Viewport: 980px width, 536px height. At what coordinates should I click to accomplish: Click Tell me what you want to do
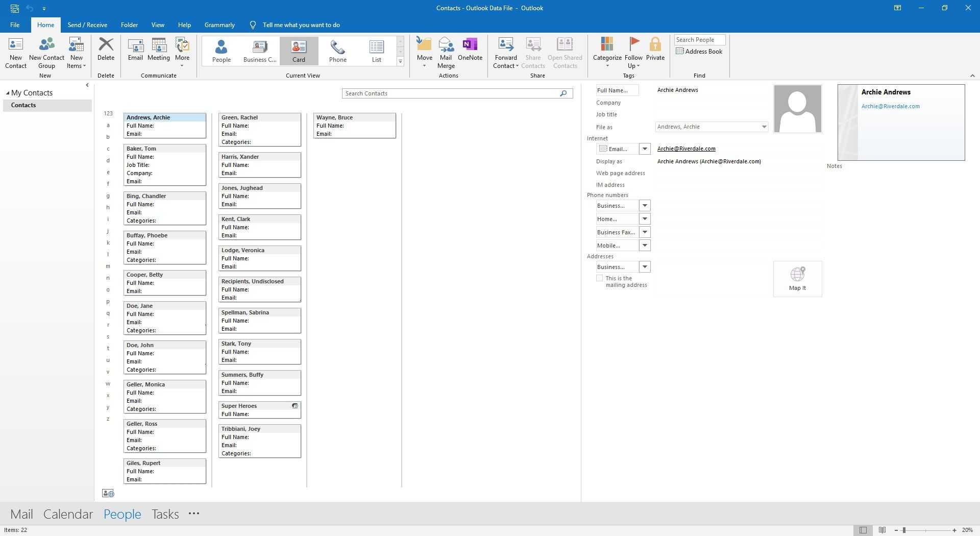point(301,25)
